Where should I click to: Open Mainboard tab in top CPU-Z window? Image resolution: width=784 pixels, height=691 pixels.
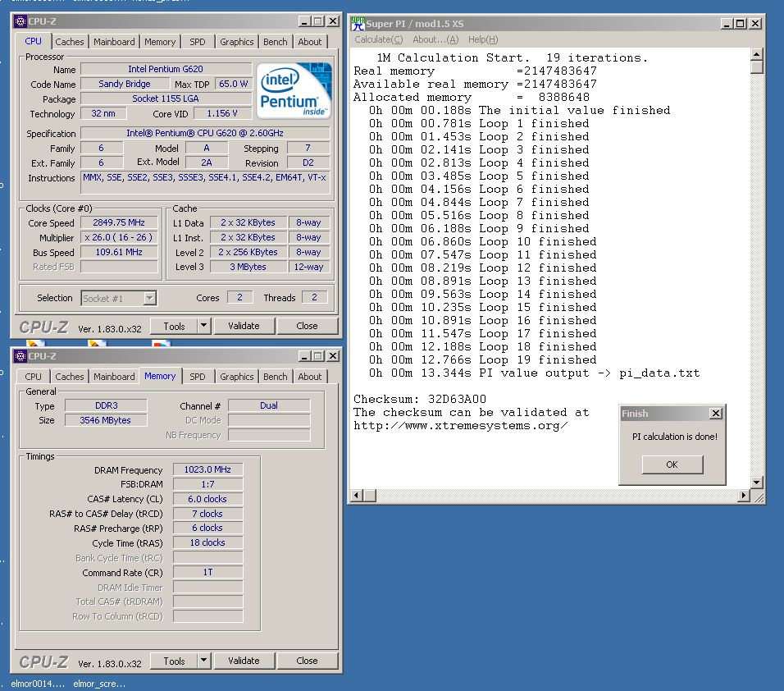tap(114, 42)
